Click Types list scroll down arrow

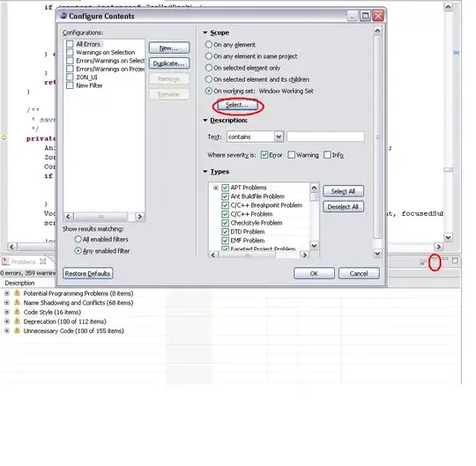click(314, 246)
